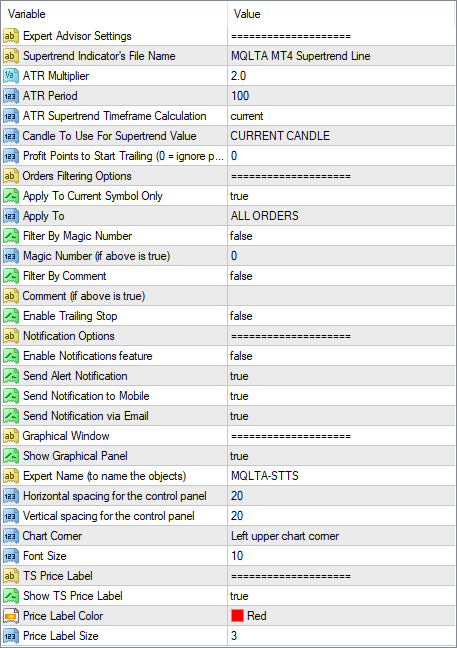Click the boolean icon beside Filter By Comment
457x648 pixels.
coord(11,276)
